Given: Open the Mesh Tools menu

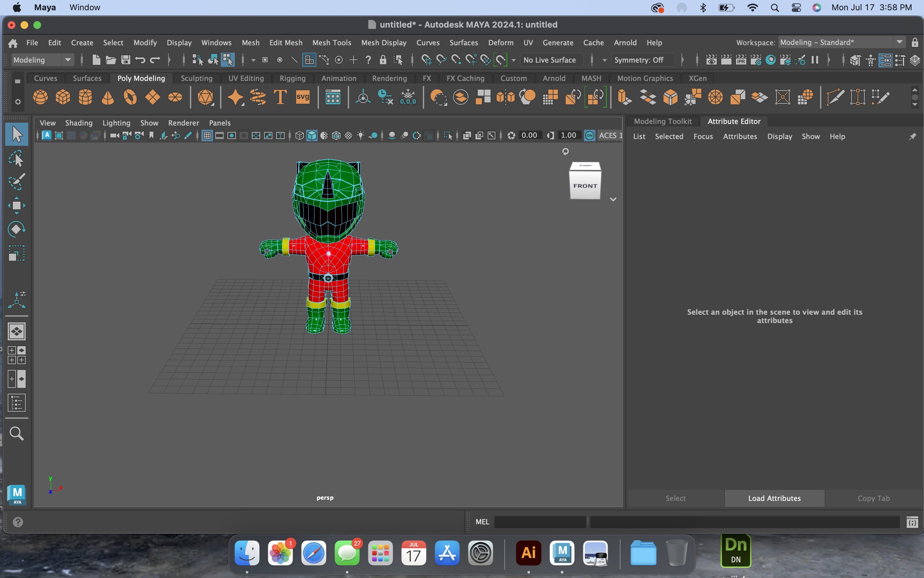Looking at the screenshot, I should [x=331, y=42].
